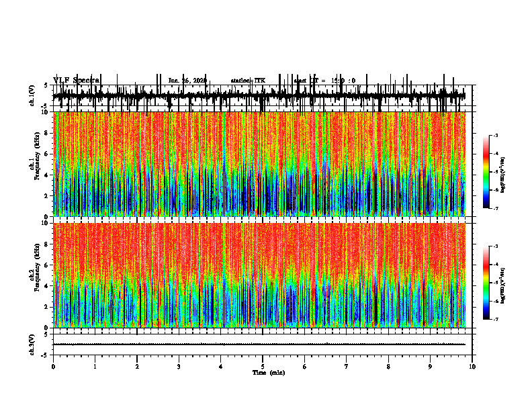Click the '4' kHz tick on ch.2 frequency axis

[x=47, y=286]
